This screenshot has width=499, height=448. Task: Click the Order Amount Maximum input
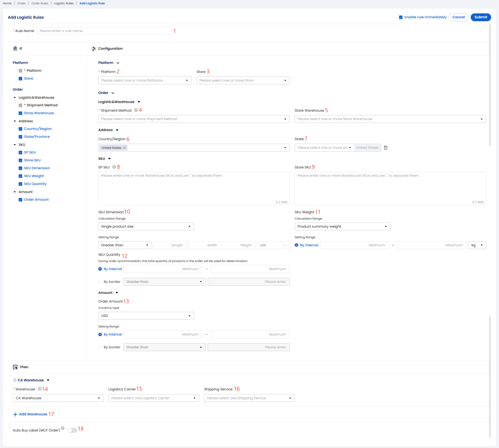pyautogui.click(x=250, y=335)
